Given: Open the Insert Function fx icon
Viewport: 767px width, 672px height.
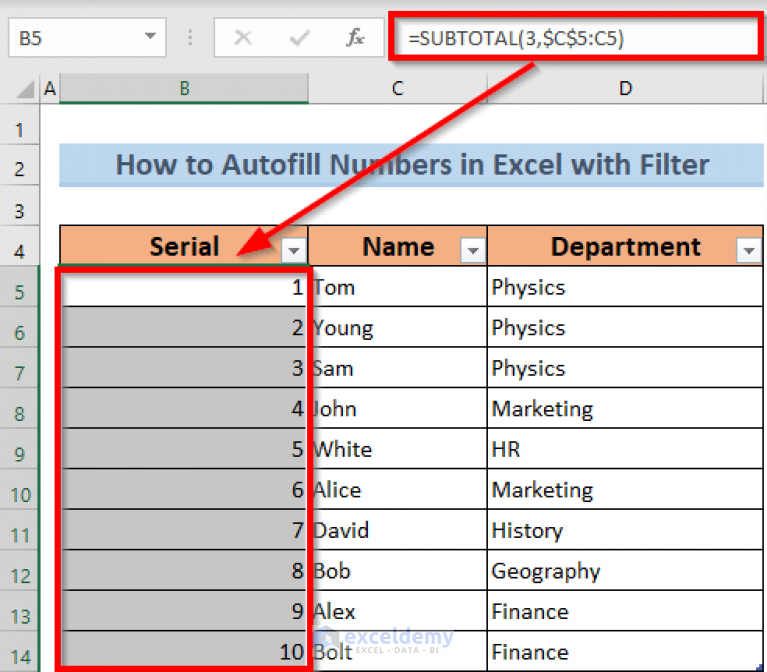Looking at the screenshot, I should pos(355,38).
